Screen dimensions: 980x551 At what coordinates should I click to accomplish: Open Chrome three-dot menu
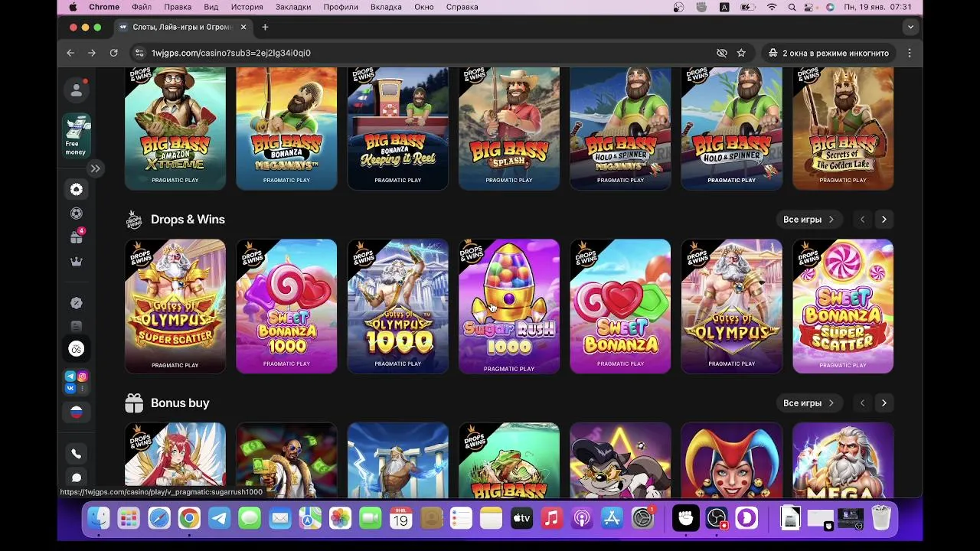pyautogui.click(x=910, y=53)
